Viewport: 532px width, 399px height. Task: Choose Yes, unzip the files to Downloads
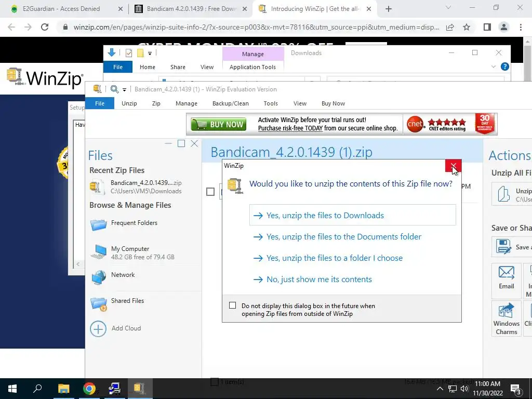point(353,215)
